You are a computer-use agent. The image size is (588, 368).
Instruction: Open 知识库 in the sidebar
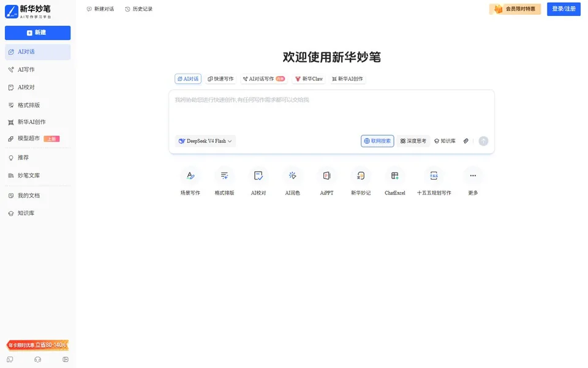(37, 213)
